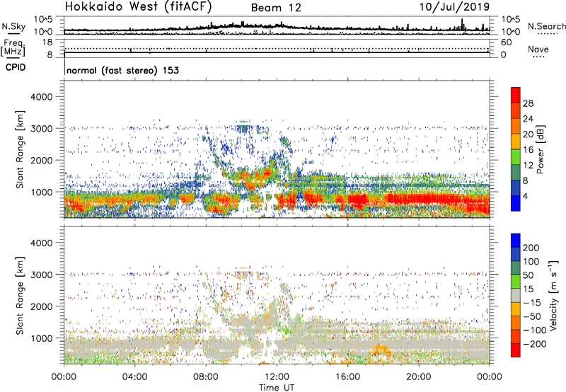The width and height of the screenshot is (566, 392).
Task: Click the "CPID" row label
Action: pos(16,67)
